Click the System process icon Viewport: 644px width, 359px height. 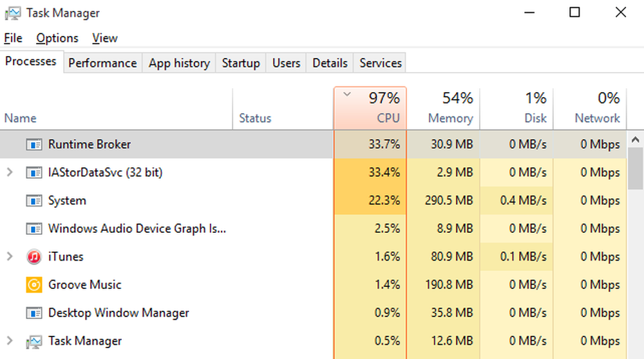(33, 201)
